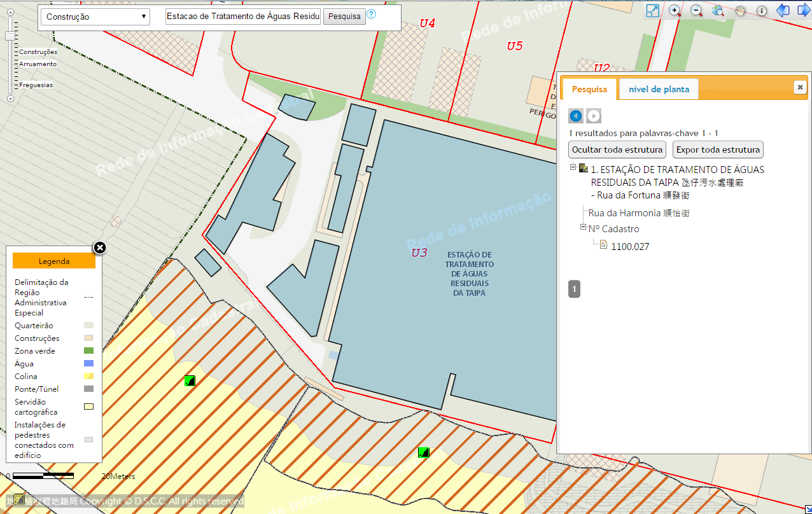Select the zoom out magnifier tool
This screenshot has width=812, height=514.
[x=696, y=11]
